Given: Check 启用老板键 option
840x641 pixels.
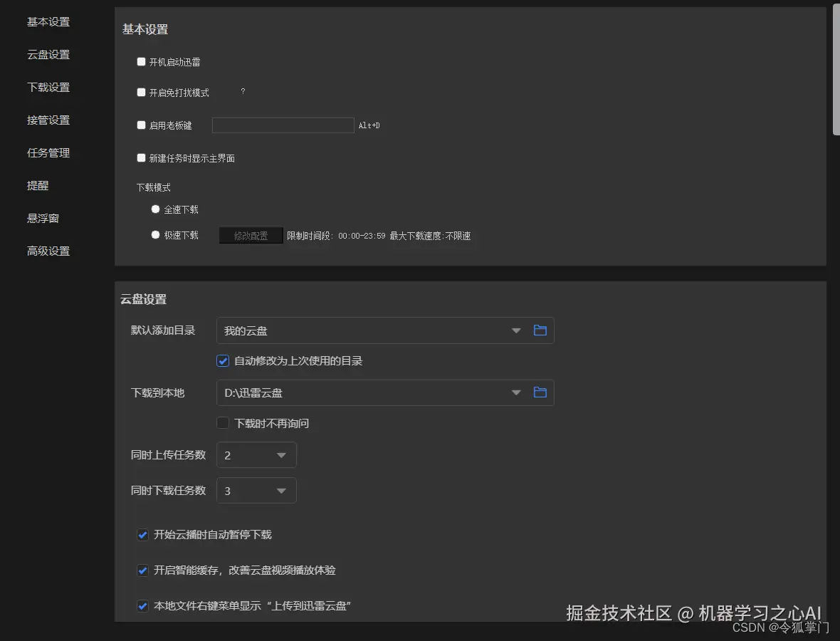Looking at the screenshot, I should click(x=141, y=125).
